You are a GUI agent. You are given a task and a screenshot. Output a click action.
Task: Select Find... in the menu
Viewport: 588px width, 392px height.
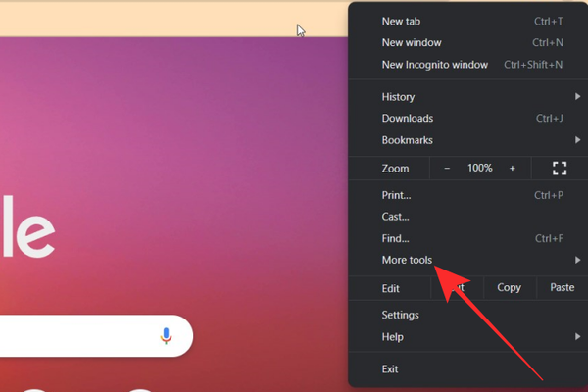[x=395, y=238]
